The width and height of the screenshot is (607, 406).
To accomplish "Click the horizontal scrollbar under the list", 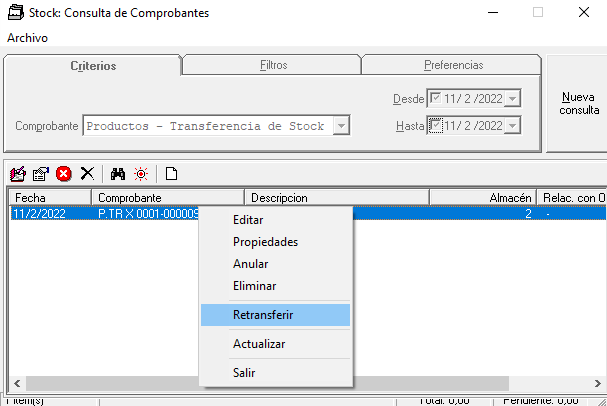I will click(300, 384).
